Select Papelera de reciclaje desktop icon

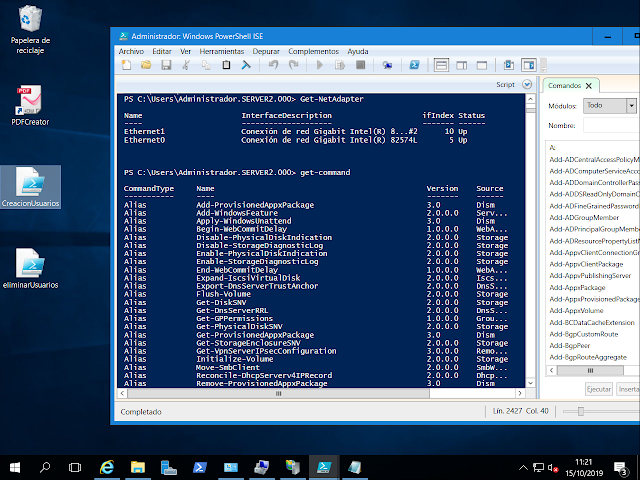30,29
